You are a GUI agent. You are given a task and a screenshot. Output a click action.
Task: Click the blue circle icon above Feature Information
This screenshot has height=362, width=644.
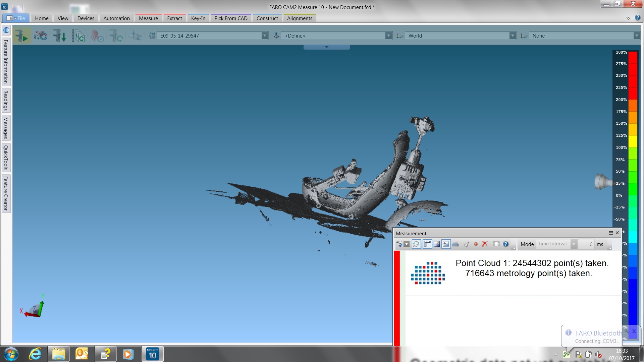pyautogui.click(x=6, y=30)
